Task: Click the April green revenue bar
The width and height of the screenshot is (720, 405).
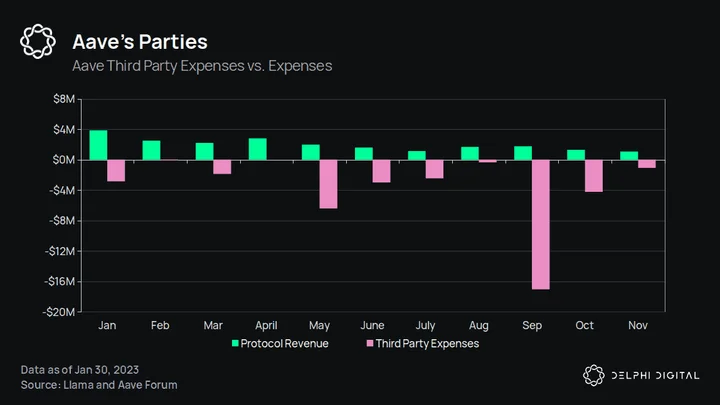Action: [258, 149]
